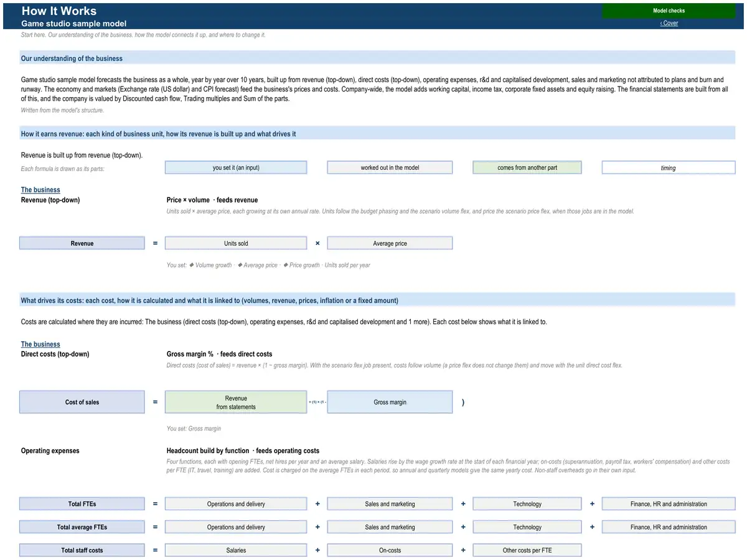Click Sales and marketing in Total average FTEs row
The height and width of the screenshot is (560, 747).
pos(390,527)
